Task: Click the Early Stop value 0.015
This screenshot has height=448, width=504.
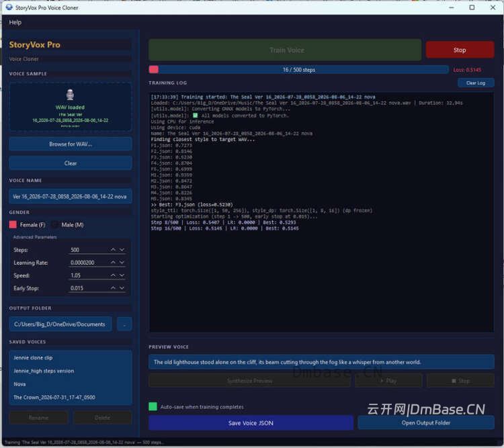Action: pyautogui.click(x=89, y=288)
